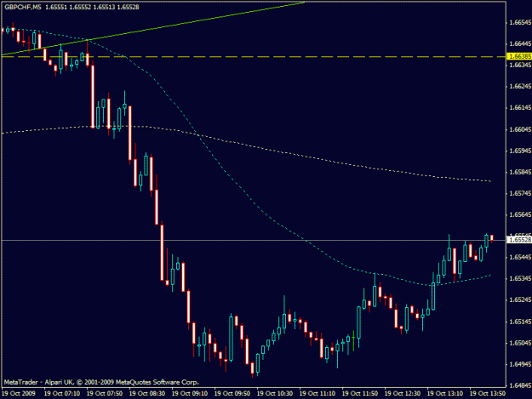Click the 1.66245 price scale label
This screenshot has width=532, height=399.
tap(520, 87)
